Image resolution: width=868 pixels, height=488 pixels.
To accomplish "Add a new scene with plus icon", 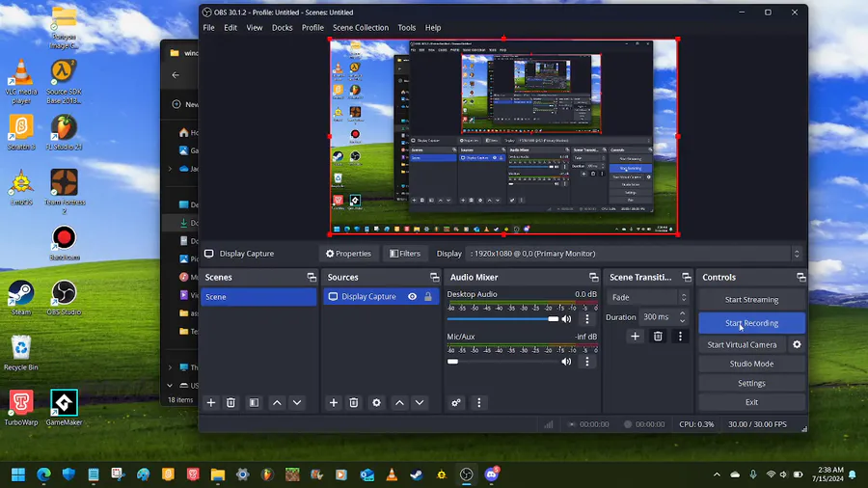I will (211, 403).
